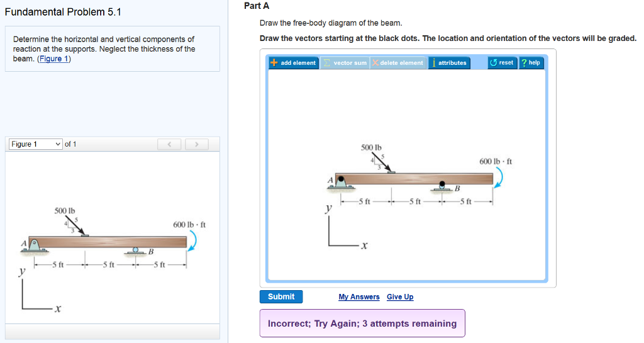The width and height of the screenshot is (644, 343).
Task: Open the drawing tool help
Action: point(531,63)
